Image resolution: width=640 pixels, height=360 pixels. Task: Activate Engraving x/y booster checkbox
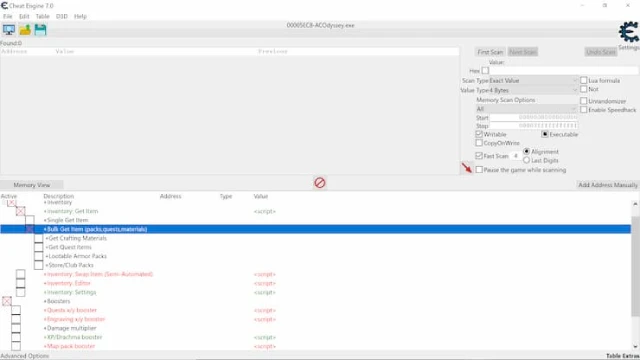(x=16, y=319)
